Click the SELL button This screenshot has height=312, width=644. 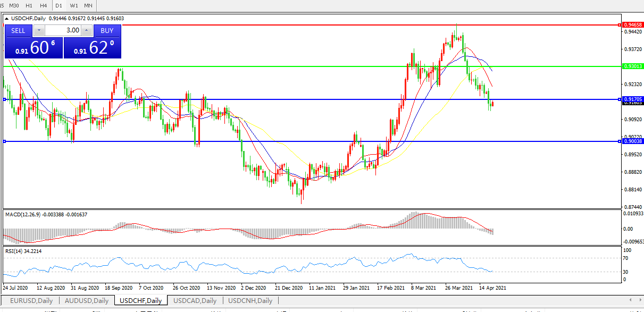point(18,31)
